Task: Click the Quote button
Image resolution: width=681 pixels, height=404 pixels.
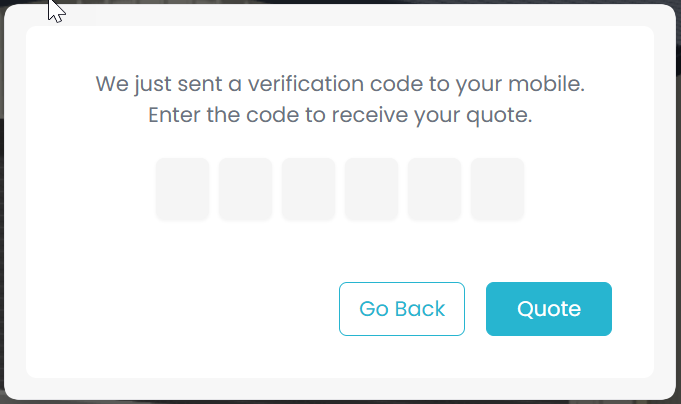Action: tap(548, 309)
